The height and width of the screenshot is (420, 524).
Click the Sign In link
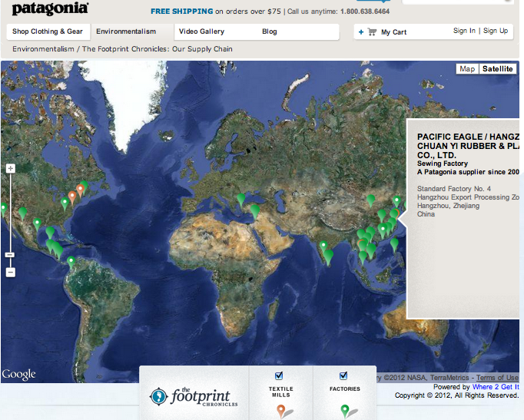pyautogui.click(x=464, y=31)
